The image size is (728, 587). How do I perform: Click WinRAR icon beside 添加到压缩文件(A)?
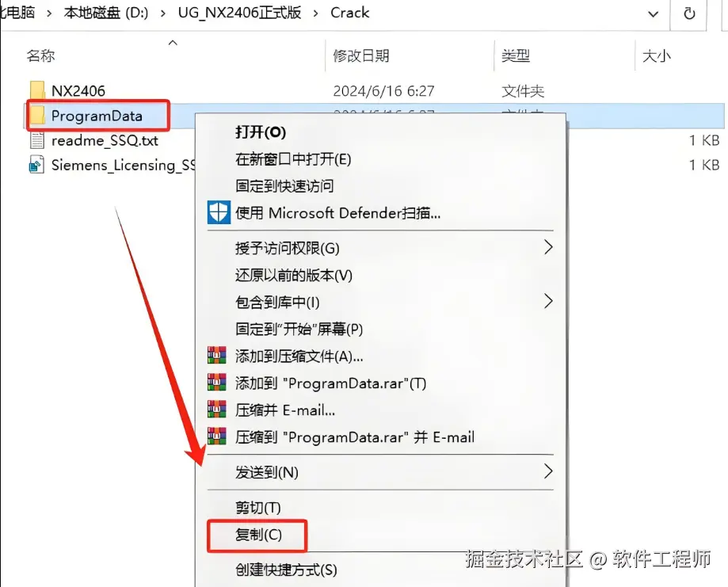coord(217,356)
